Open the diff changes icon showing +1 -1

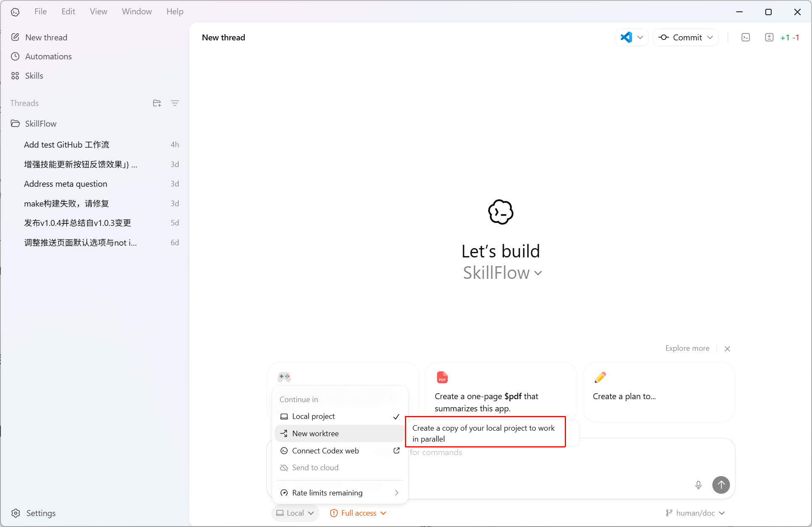coord(769,37)
